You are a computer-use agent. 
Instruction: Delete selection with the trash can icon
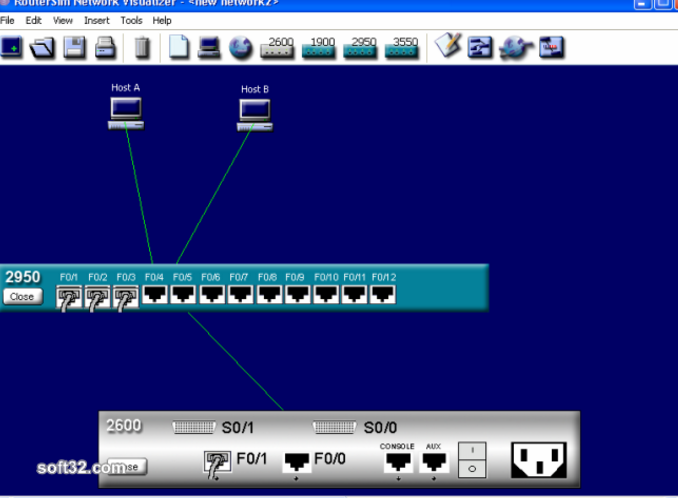(x=141, y=48)
